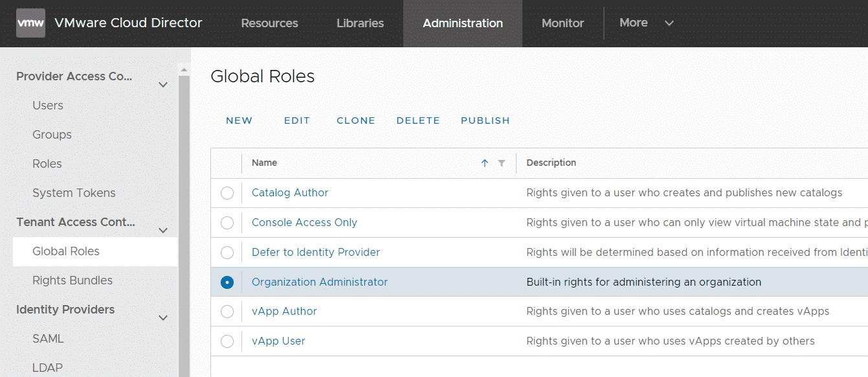Click the PUBLISH role button
This screenshot has height=377, width=868.
pyautogui.click(x=485, y=120)
